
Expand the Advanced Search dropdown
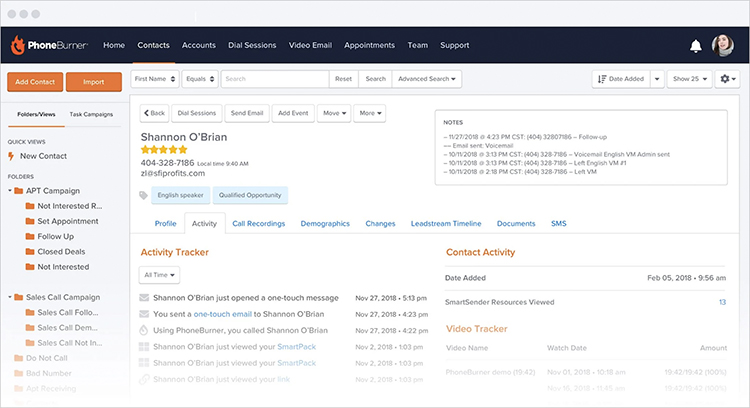coord(426,79)
